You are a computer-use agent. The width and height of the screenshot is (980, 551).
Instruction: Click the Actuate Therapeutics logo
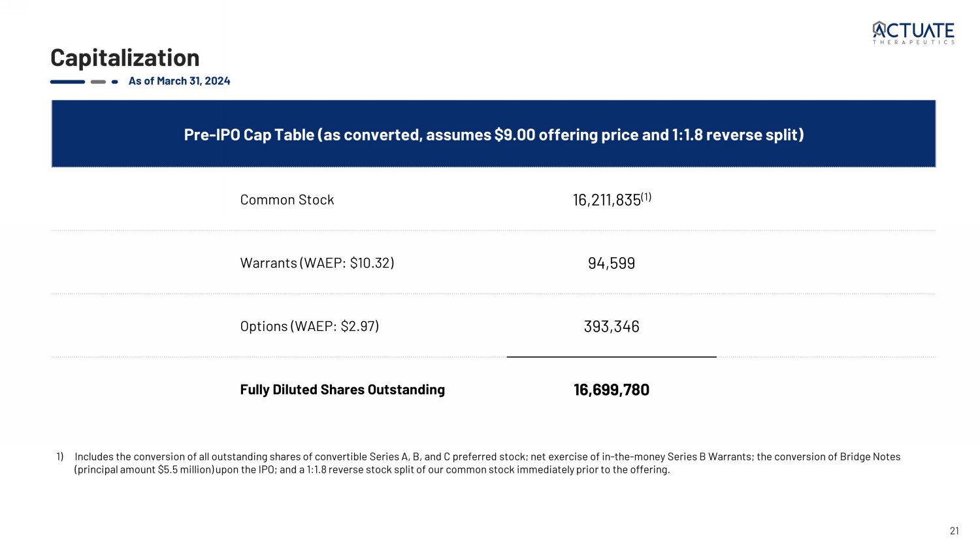tap(913, 33)
